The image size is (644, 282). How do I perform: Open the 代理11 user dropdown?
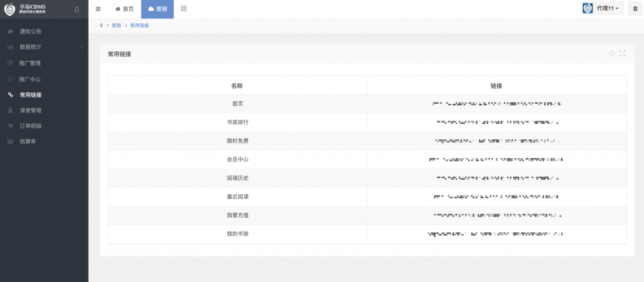(x=602, y=8)
